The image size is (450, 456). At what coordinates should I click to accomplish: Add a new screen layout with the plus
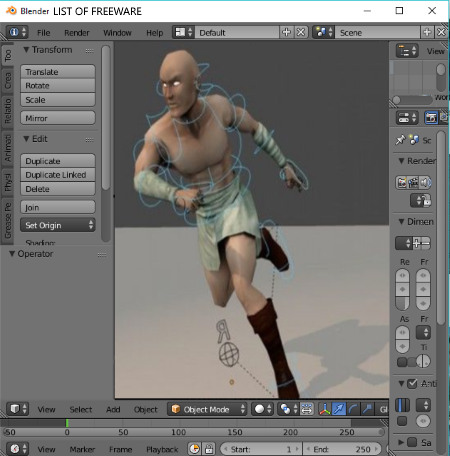pos(286,32)
